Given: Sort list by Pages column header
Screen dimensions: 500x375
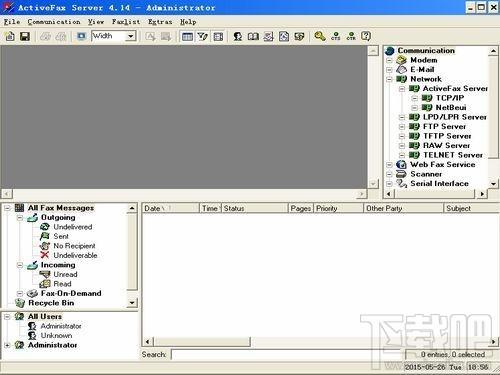Looking at the screenshot, I should pyautogui.click(x=301, y=208).
